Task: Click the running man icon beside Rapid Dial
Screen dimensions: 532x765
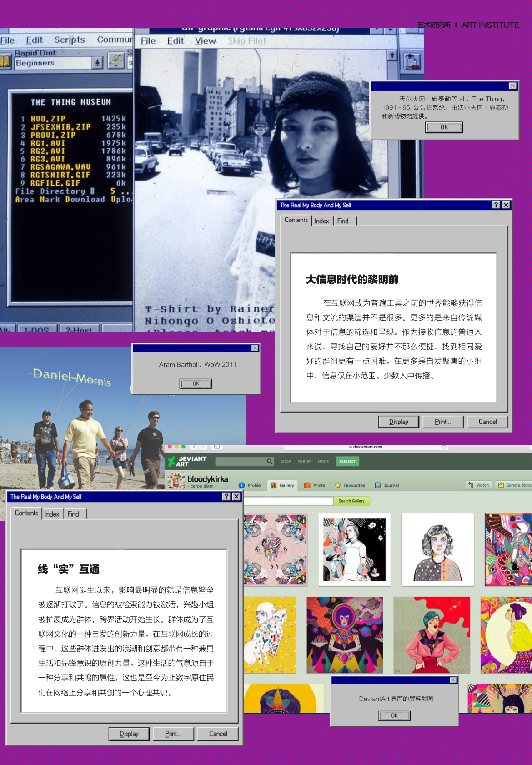Action: coord(116,61)
